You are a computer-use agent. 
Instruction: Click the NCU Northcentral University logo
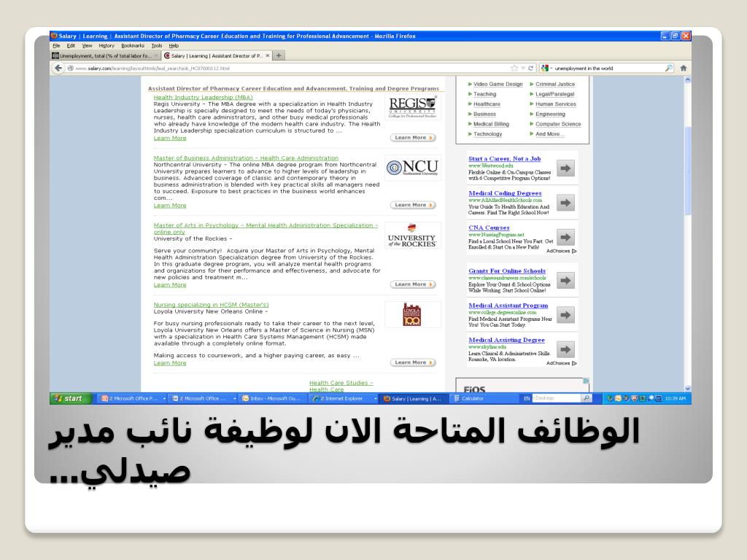(x=413, y=168)
